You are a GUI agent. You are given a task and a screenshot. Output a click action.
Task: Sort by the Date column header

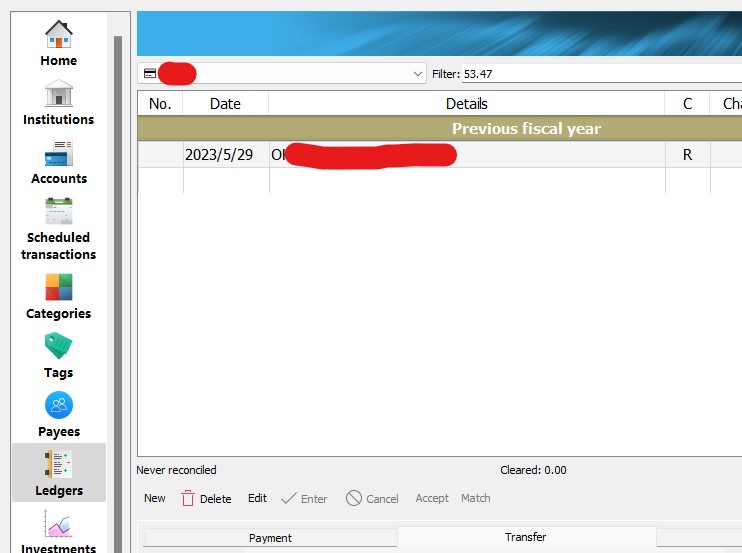pyautogui.click(x=225, y=104)
